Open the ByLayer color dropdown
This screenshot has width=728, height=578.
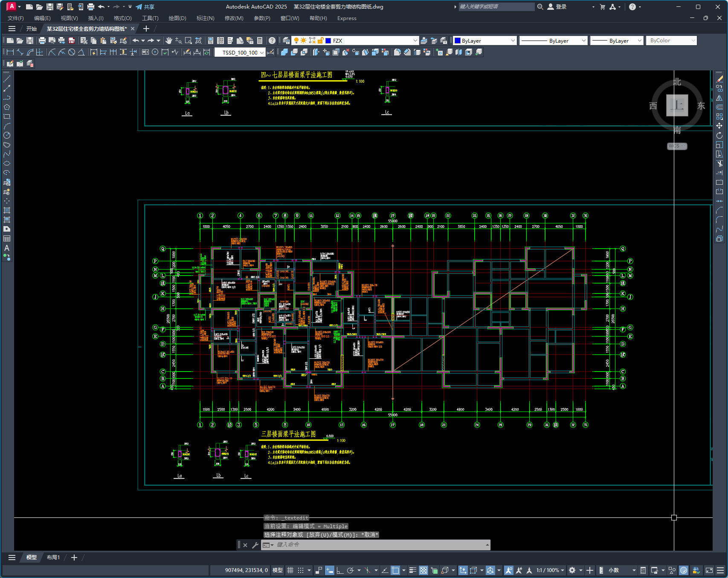point(485,41)
